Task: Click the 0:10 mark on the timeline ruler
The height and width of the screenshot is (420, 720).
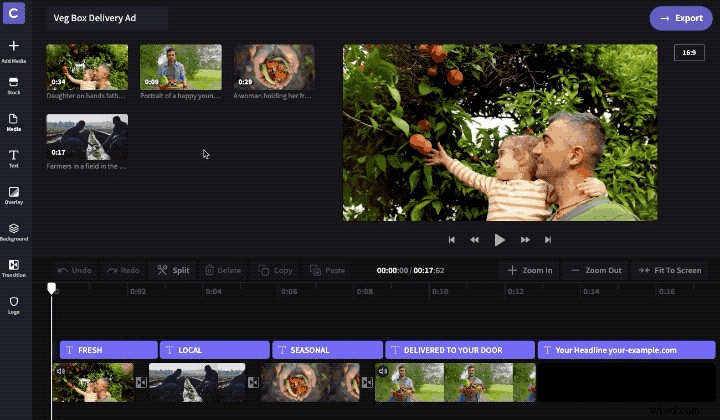Action: (x=440, y=291)
